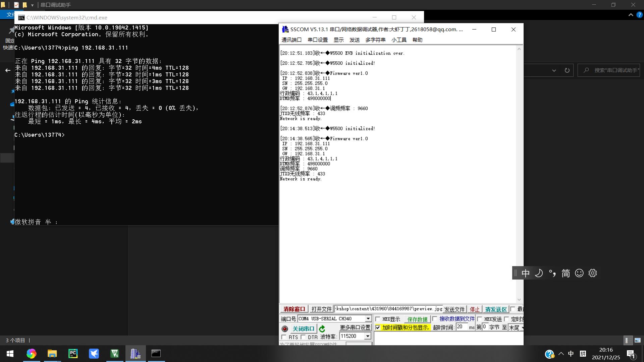Open the 多字符串 menu
The height and width of the screenshot is (362, 644).
375,40
